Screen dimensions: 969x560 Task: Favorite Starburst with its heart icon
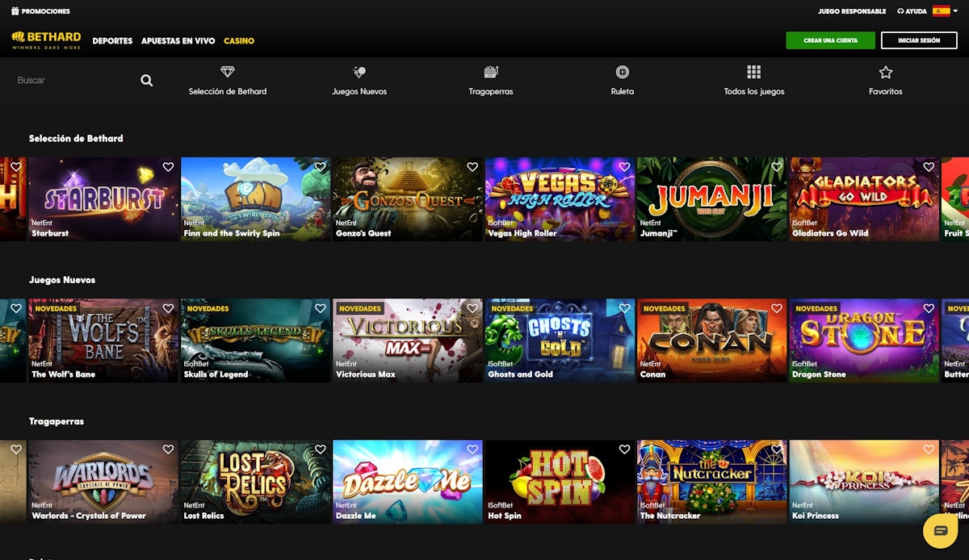(x=168, y=167)
